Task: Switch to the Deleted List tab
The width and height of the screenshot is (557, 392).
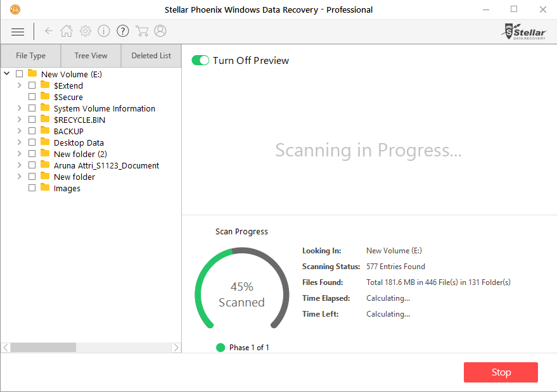Action: 151,56
